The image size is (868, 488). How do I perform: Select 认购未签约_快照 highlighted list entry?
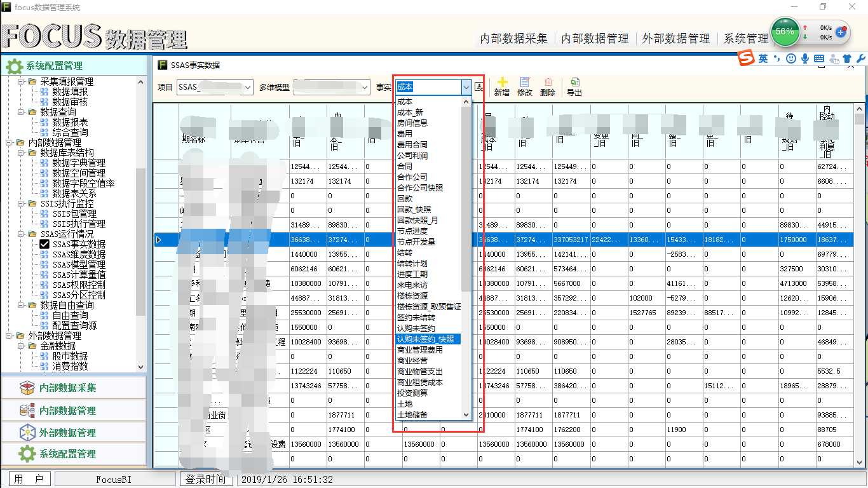pos(428,339)
